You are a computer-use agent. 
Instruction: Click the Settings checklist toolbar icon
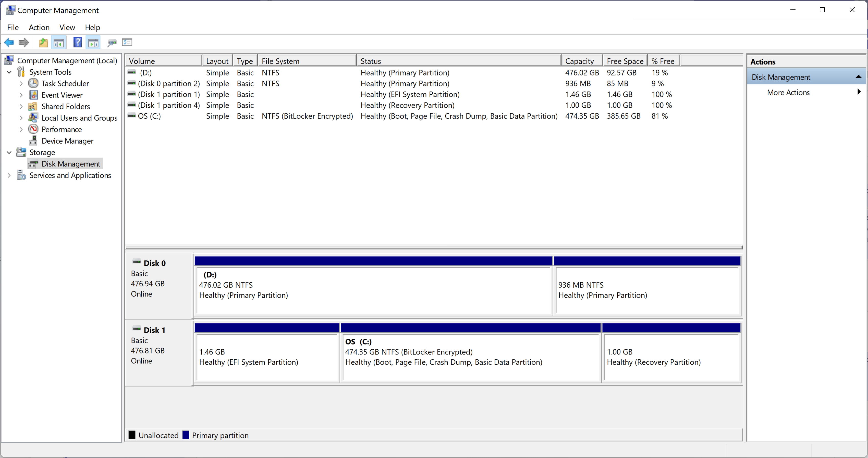tap(127, 42)
